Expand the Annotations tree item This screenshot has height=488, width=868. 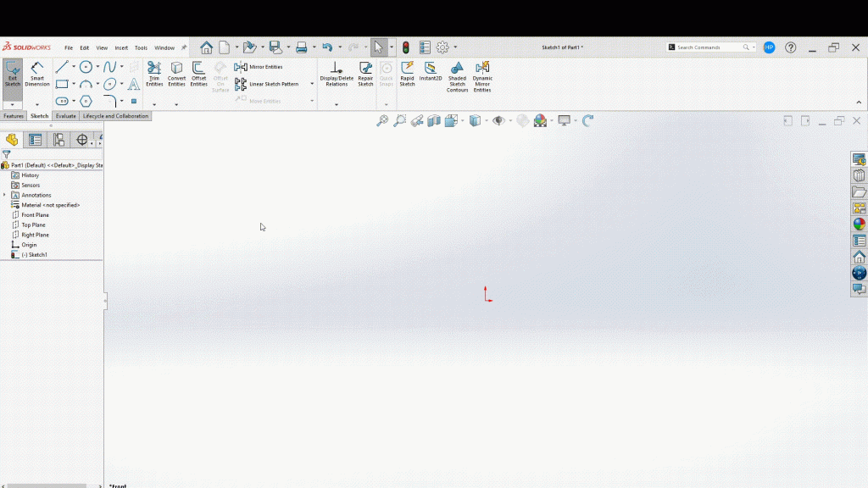pos(6,195)
